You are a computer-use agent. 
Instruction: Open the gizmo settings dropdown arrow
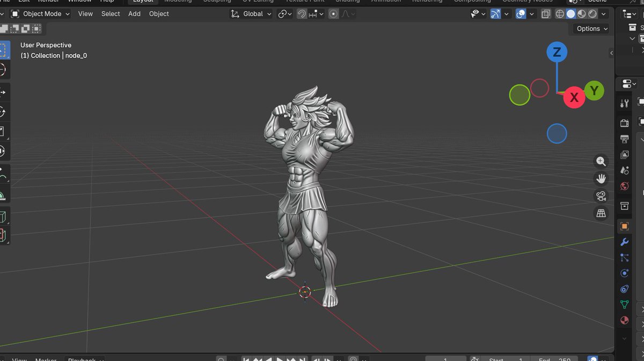click(x=507, y=14)
